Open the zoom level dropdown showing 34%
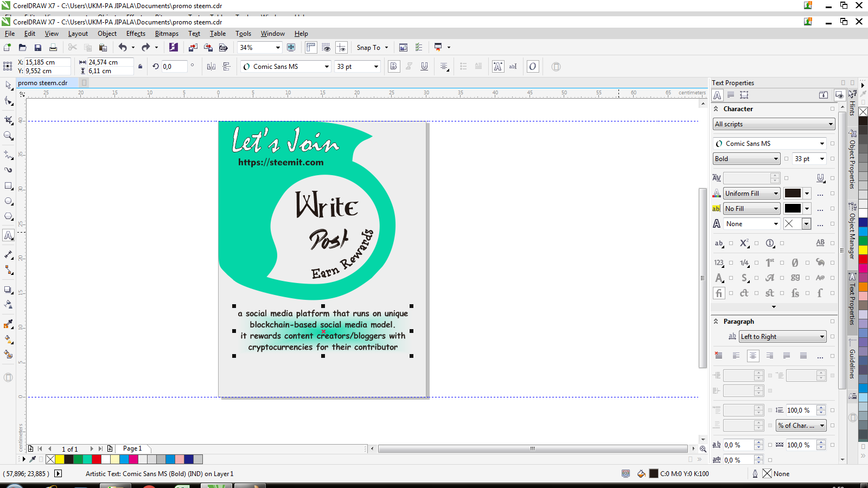Image resolution: width=868 pixels, height=488 pixels. (278, 48)
